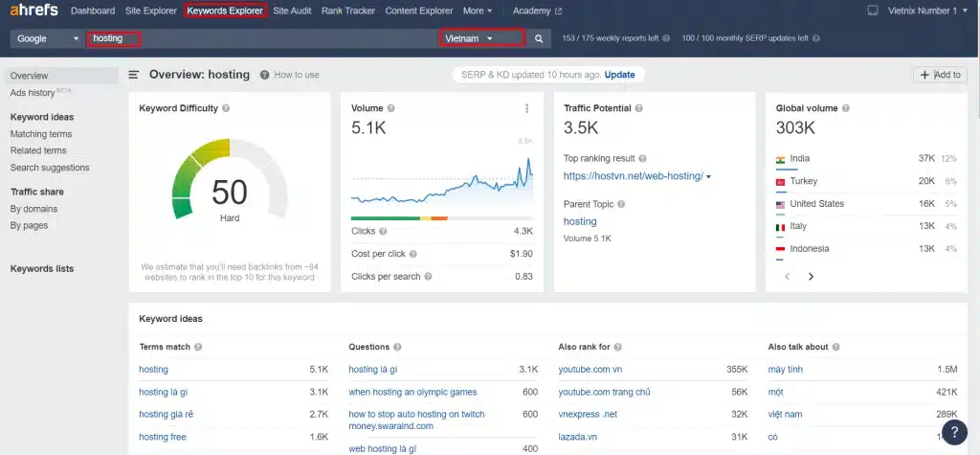Click the Add to button
980x455 pixels.
[940, 75]
